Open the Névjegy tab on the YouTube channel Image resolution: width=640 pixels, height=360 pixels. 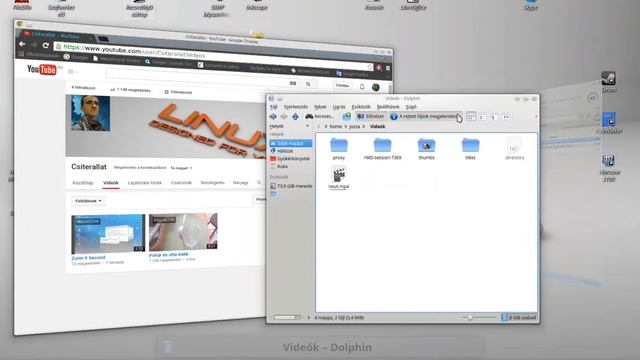pos(240,182)
